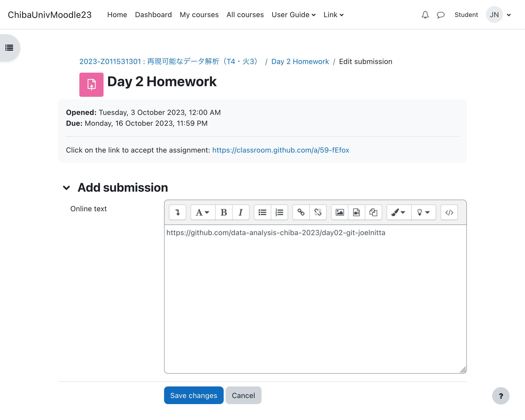Insert an image into the submission
This screenshot has height=420, width=525.
tap(339, 212)
